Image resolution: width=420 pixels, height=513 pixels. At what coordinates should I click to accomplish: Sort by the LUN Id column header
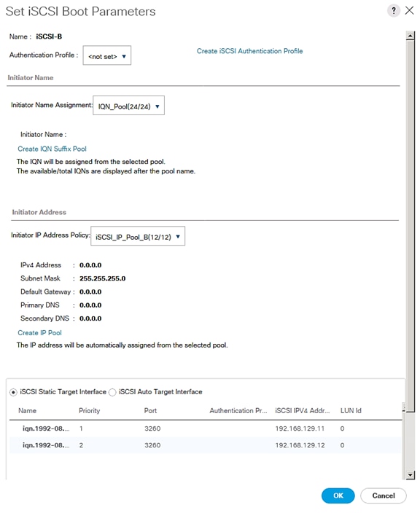351,410
